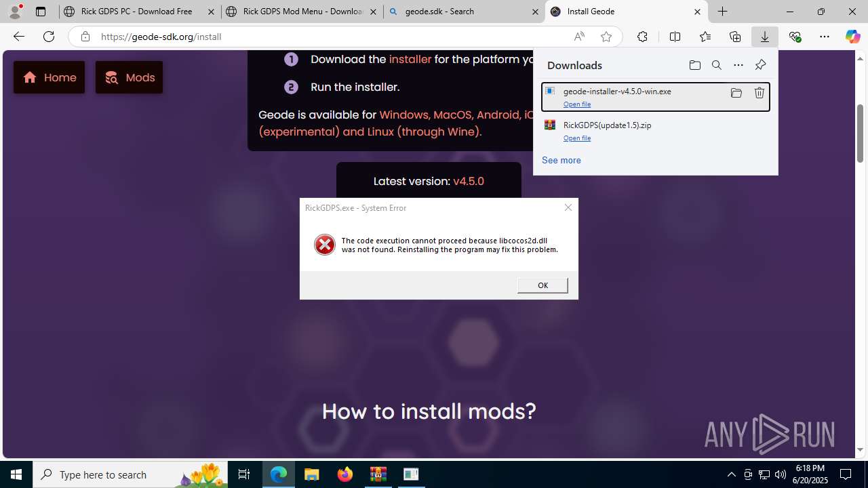Open file link for RickGDPS zip
Screen dimensions: 868x488
(x=577, y=138)
